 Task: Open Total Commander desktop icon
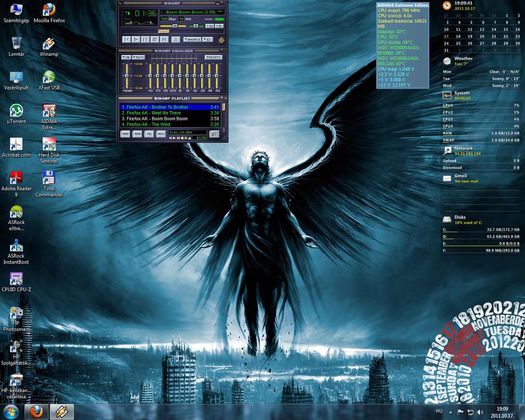[x=49, y=184]
